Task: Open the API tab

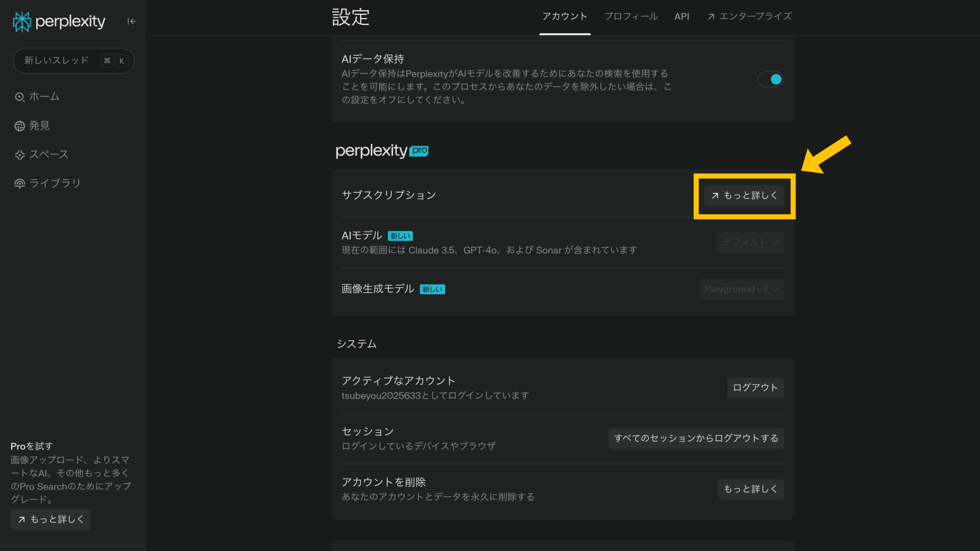Action: pyautogui.click(x=682, y=16)
